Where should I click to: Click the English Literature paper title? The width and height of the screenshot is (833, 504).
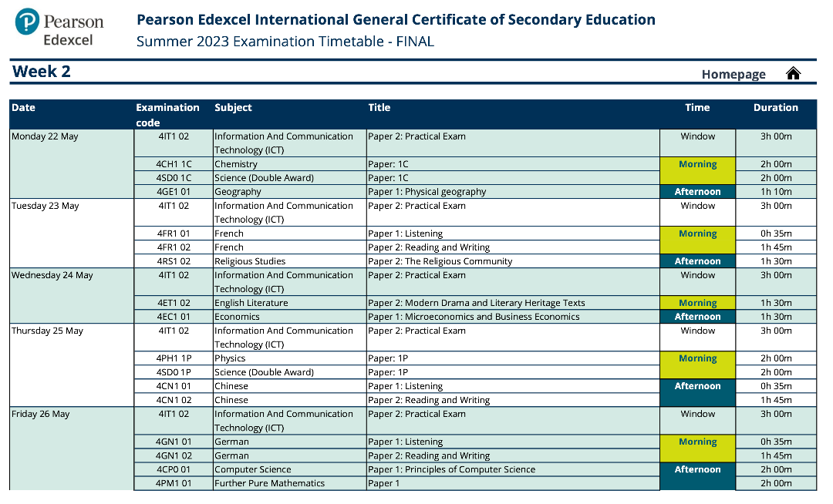[476, 303]
